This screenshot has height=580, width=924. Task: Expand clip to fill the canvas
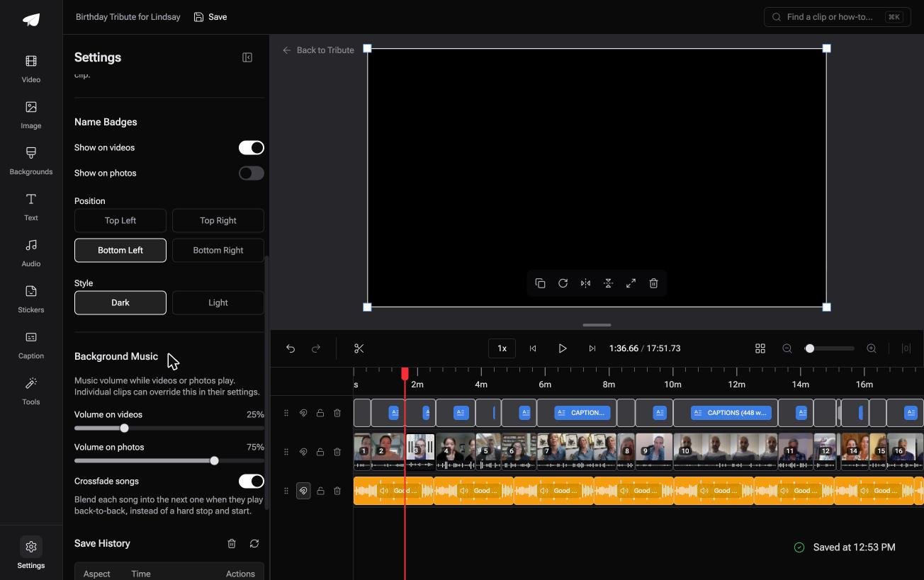(x=631, y=283)
